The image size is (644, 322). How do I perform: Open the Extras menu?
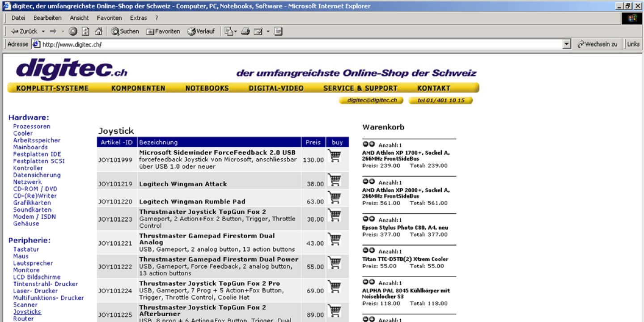[x=138, y=18]
